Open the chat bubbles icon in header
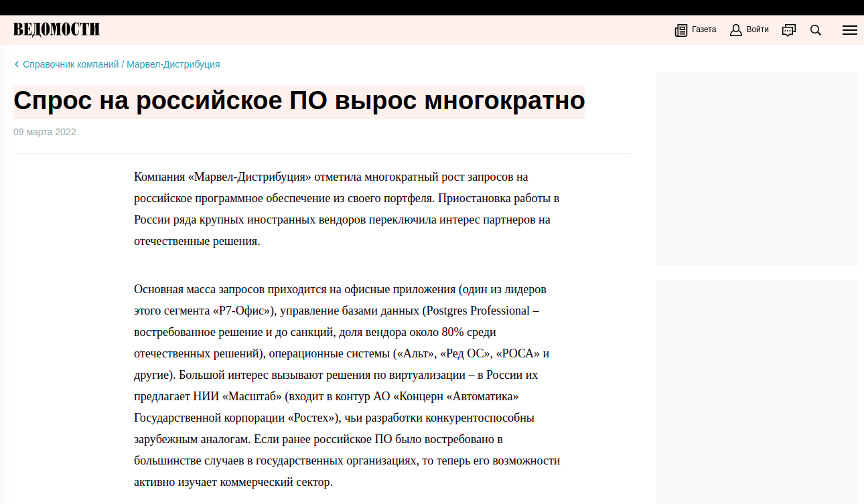This screenshot has width=864, height=504. pos(789,30)
